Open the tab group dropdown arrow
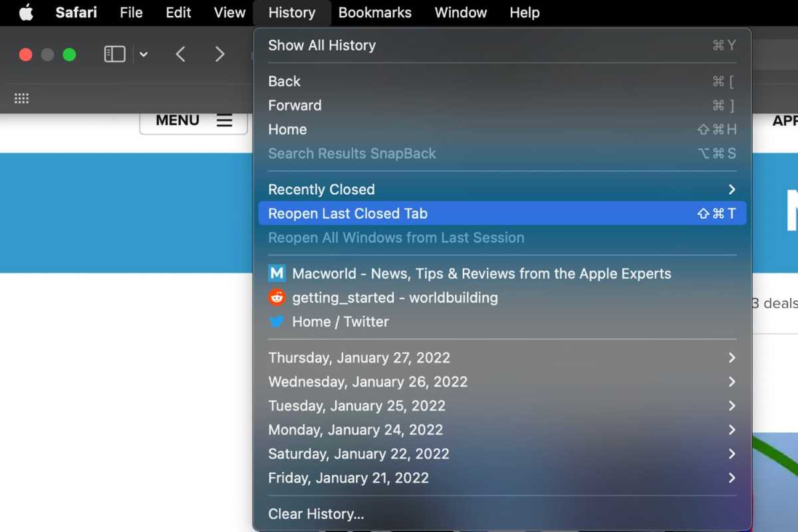The image size is (798, 532). point(143,55)
